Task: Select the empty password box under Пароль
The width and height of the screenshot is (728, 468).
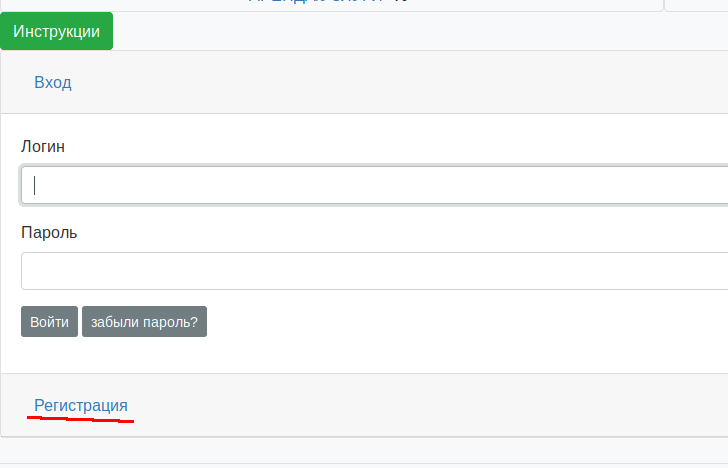Action: (374, 271)
